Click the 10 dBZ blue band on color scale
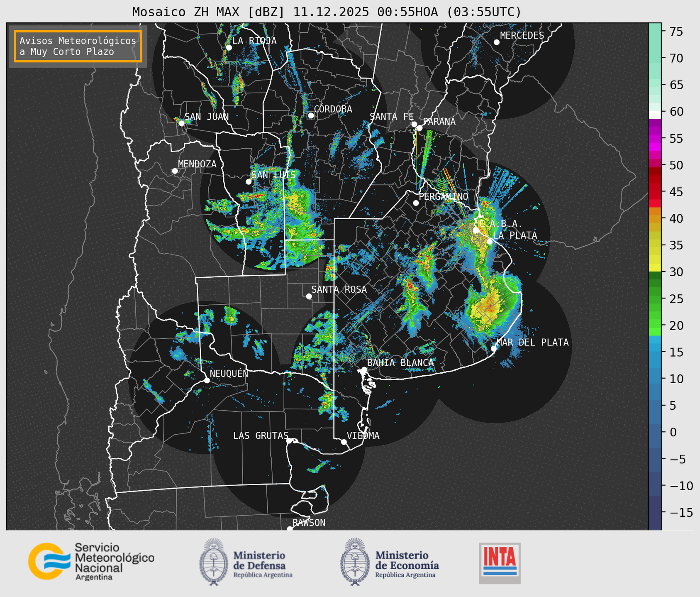 (655, 379)
